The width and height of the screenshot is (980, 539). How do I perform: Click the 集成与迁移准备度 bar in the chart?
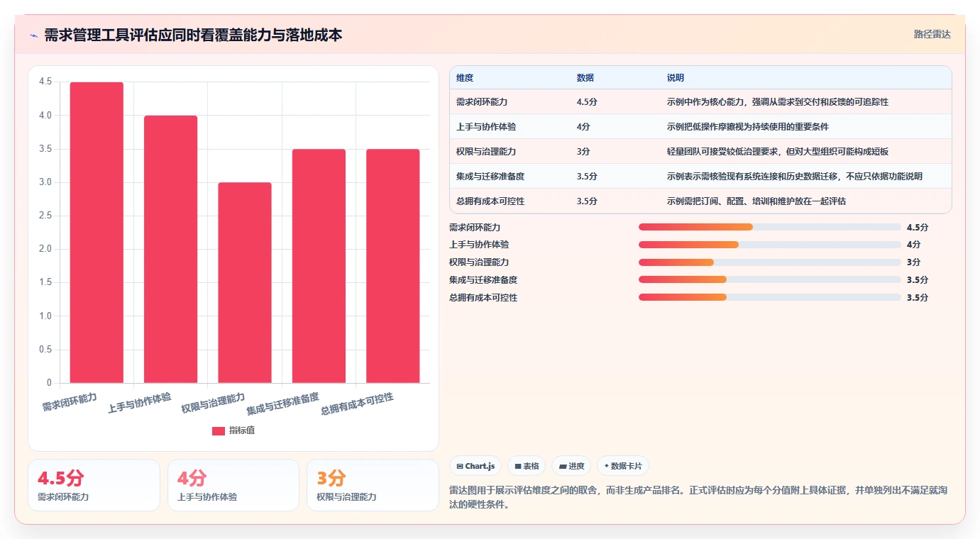319,266
